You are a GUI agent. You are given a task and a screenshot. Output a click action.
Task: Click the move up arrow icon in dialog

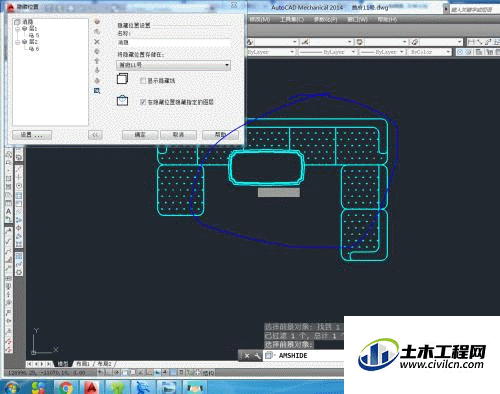pyautogui.click(x=97, y=61)
